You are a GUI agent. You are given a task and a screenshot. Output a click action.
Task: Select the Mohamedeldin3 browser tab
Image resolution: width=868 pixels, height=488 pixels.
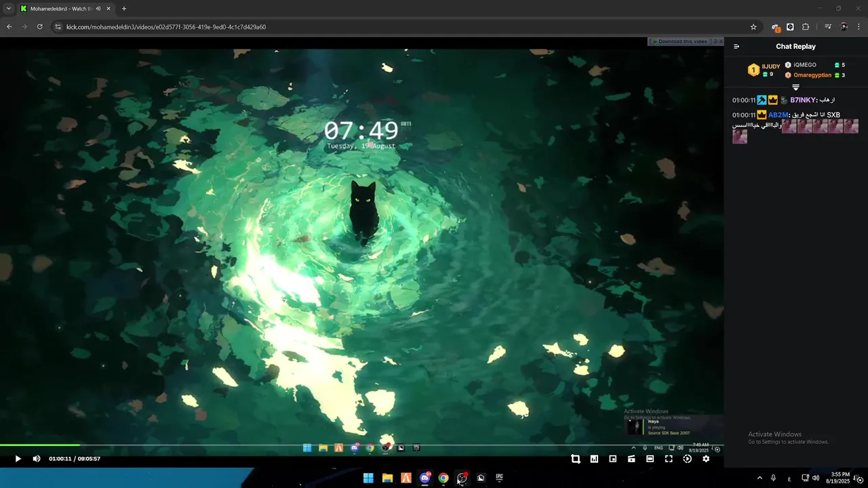pos(65,9)
